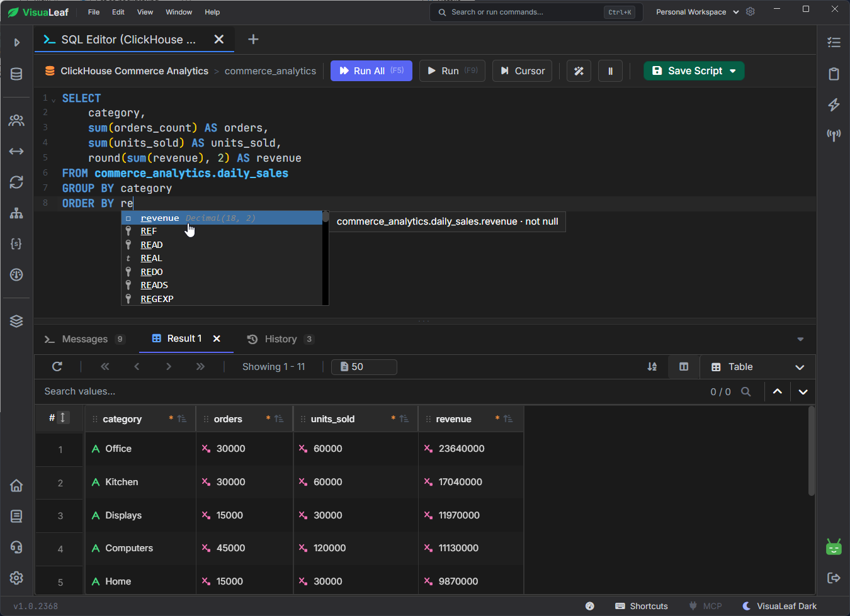Add a new editor tab
This screenshot has height=616, width=850.
click(x=253, y=40)
